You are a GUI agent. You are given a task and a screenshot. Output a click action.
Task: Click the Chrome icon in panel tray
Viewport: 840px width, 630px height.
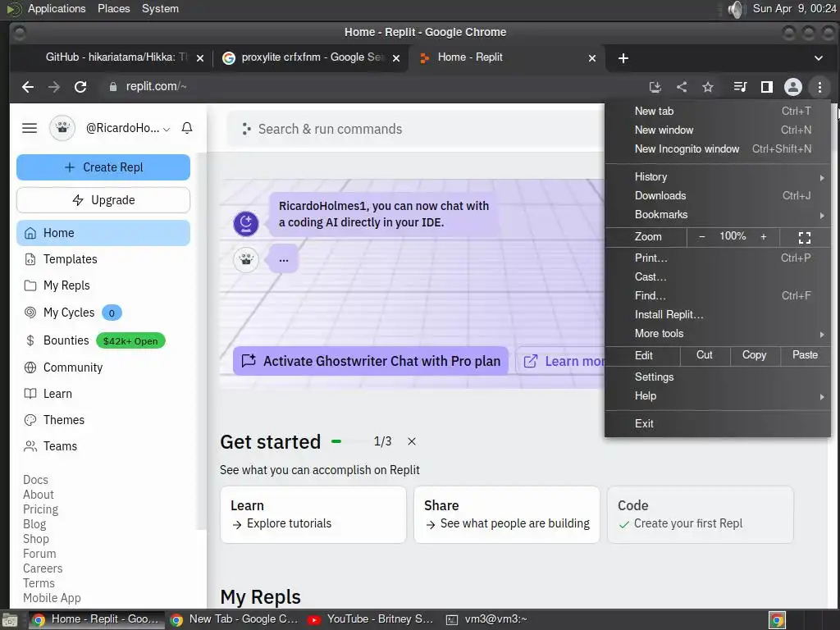(777, 620)
